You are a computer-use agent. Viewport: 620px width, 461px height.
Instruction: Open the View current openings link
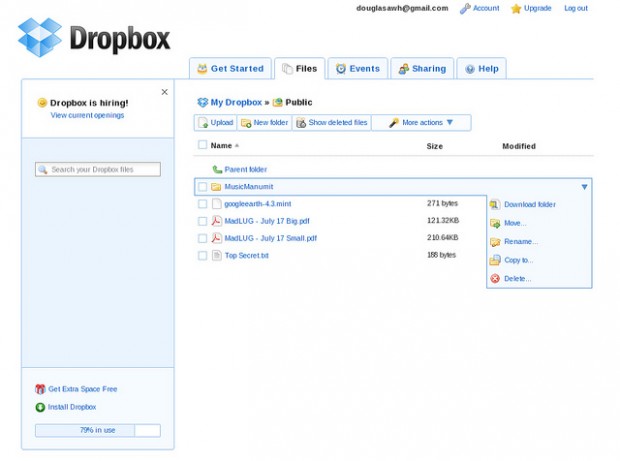click(x=87, y=115)
